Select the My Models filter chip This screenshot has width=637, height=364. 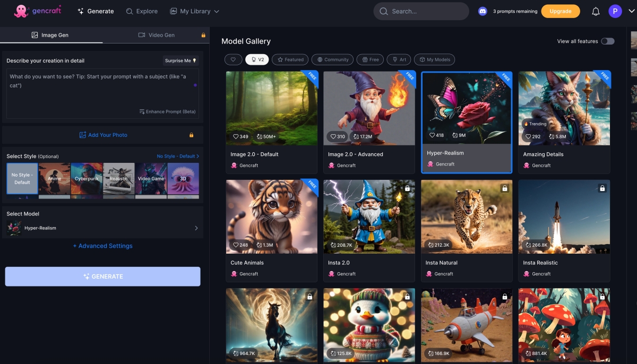434,59
